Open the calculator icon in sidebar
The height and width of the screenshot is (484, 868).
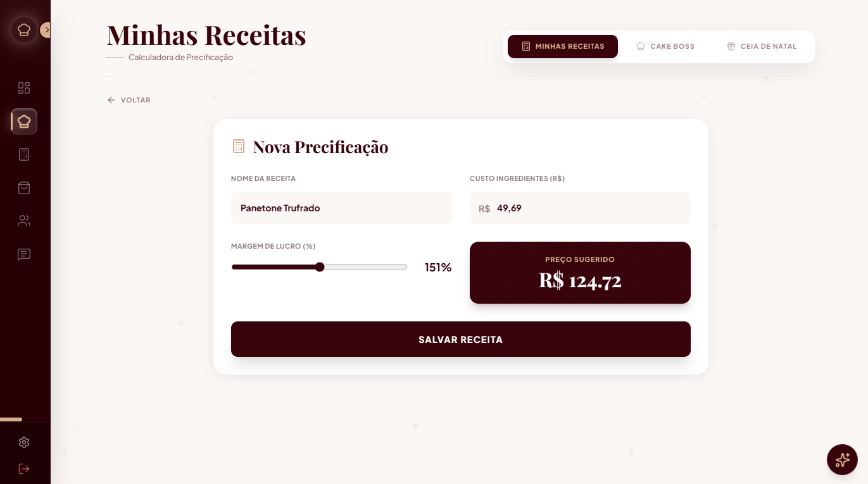(x=24, y=154)
